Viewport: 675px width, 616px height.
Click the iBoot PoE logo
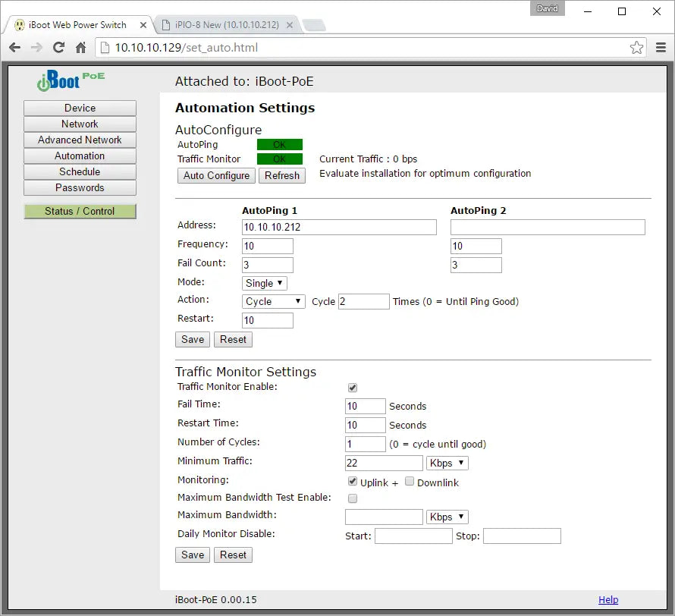[x=71, y=80]
